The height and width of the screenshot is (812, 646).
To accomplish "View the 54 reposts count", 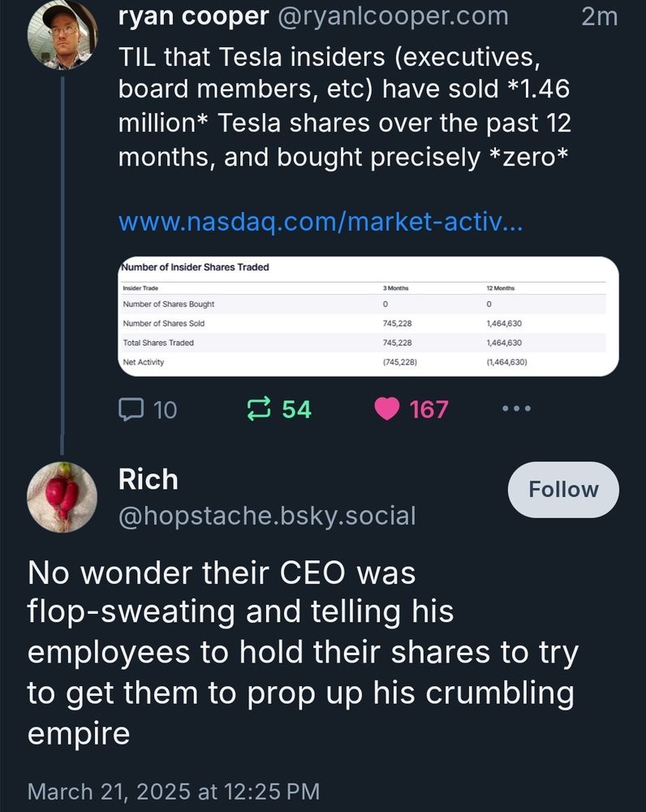I will (296, 409).
